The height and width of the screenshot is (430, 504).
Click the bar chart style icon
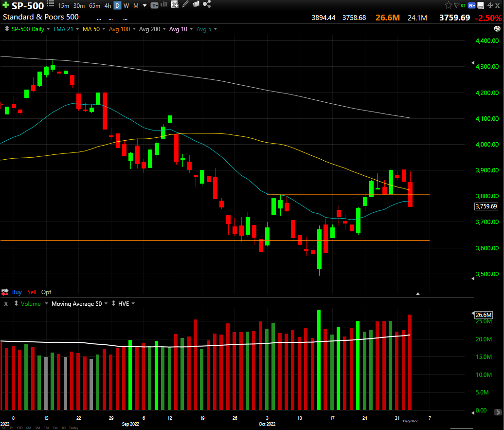pyautogui.click(x=164, y=4)
